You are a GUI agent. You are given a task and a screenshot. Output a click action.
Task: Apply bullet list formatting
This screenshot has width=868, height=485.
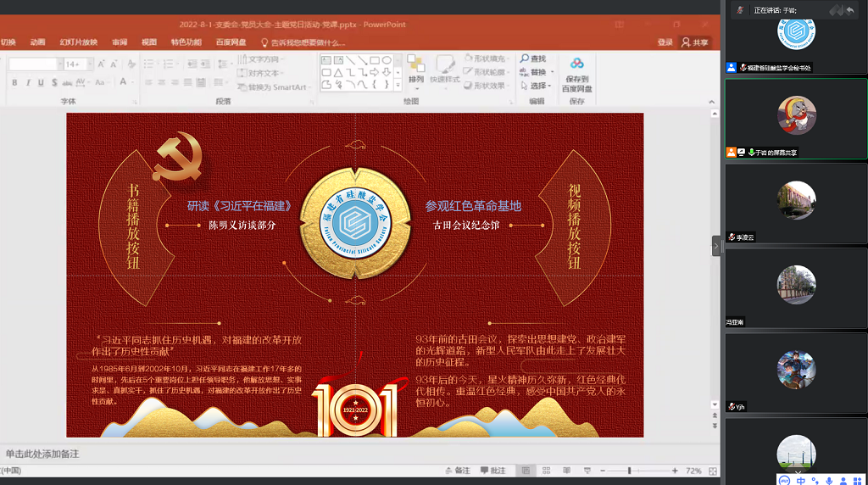coord(150,64)
